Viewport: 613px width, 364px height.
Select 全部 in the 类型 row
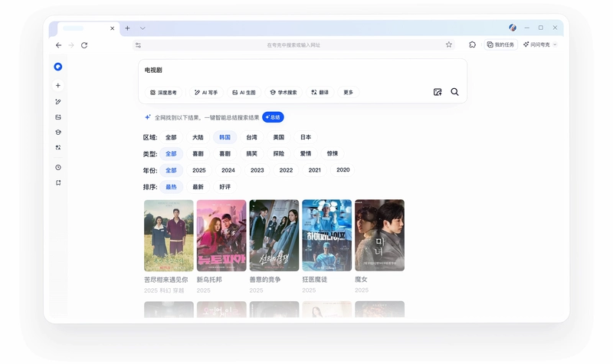[x=171, y=154]
